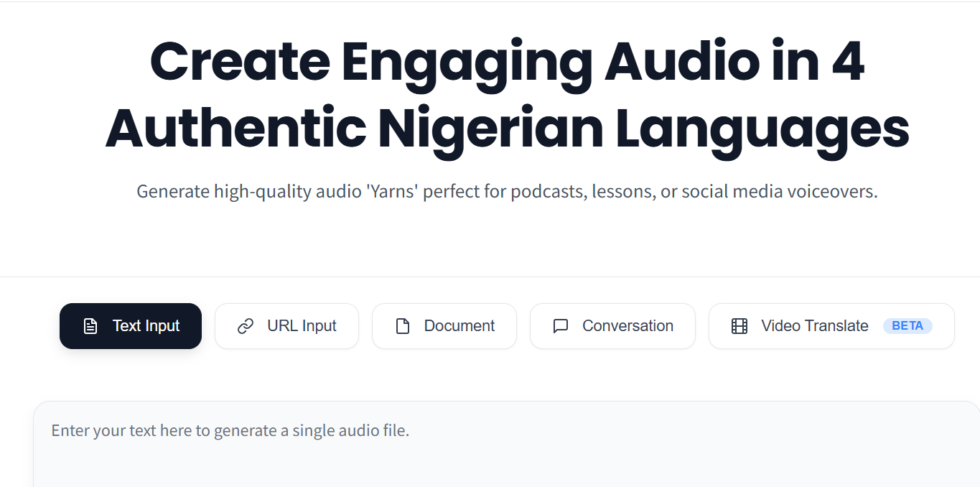Open the Document tab
This screenshot has width=980, height=487.
click(x=459, y=326)
